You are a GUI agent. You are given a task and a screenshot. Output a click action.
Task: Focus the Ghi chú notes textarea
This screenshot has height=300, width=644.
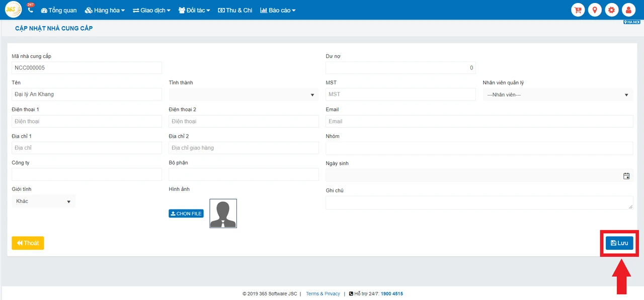pyautogui.click(x=479, y=203)
